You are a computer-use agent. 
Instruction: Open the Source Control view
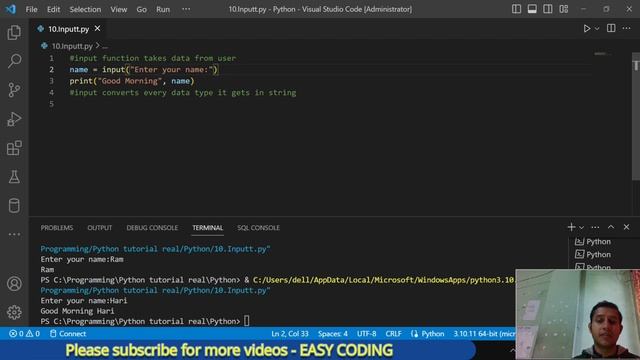coord(14,90)
